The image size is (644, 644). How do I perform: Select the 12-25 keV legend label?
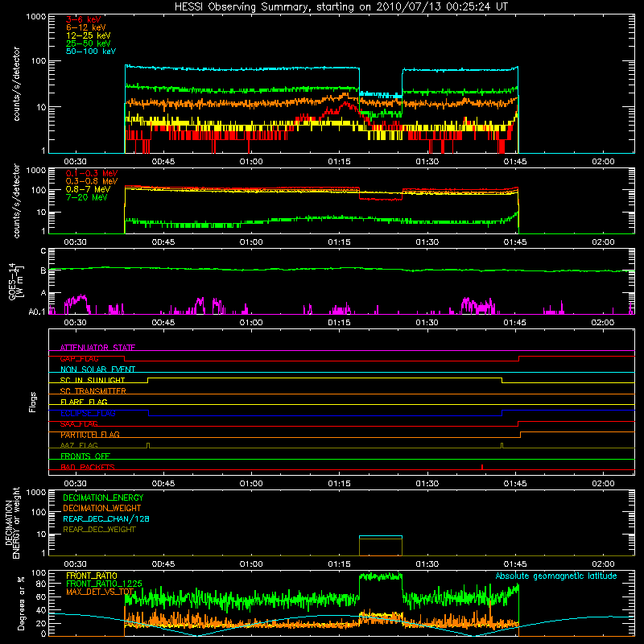pyautogui.click(x=88, y=35)
